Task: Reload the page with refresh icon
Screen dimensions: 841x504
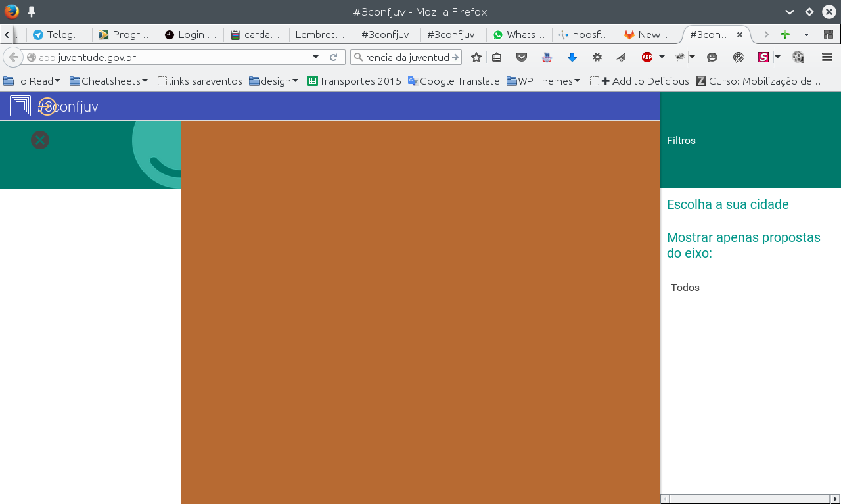Action: [x=333, y=57]
